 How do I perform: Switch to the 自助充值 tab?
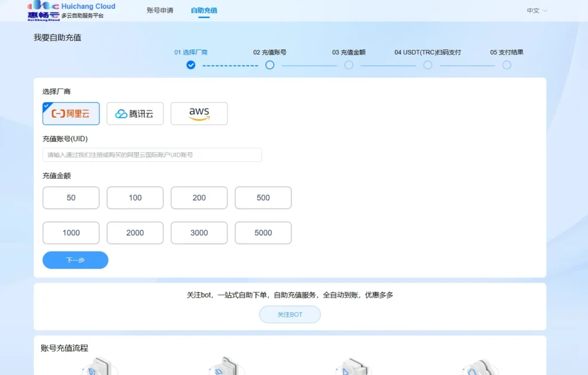pos(204,10)
